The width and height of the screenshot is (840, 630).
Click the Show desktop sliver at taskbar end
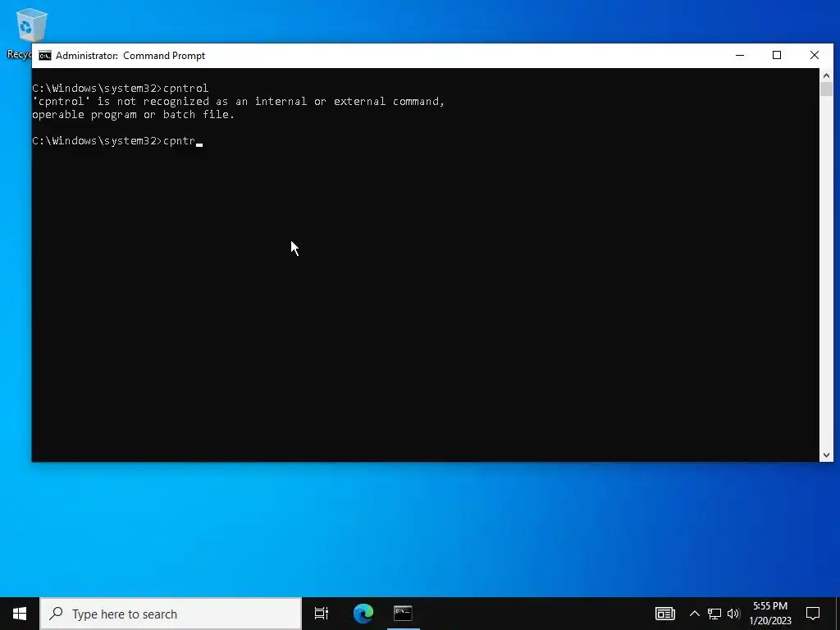click(838, 614)
